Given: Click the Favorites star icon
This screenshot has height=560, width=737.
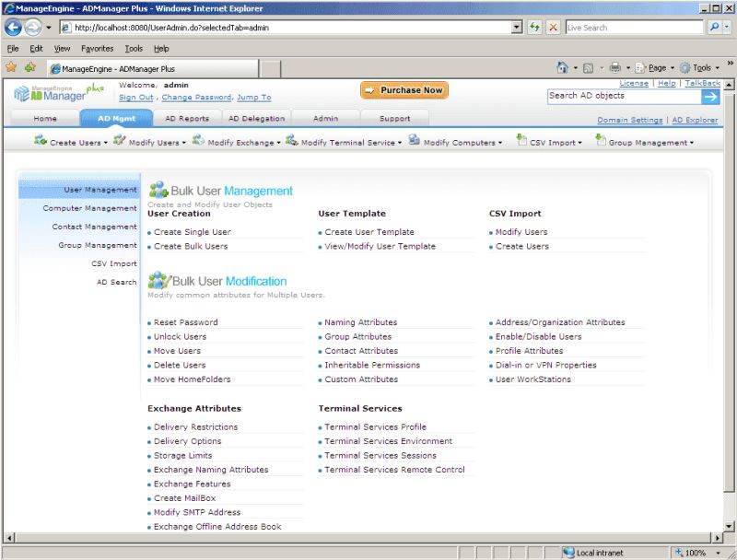Looking at the screenshot, I should point(12,67).
